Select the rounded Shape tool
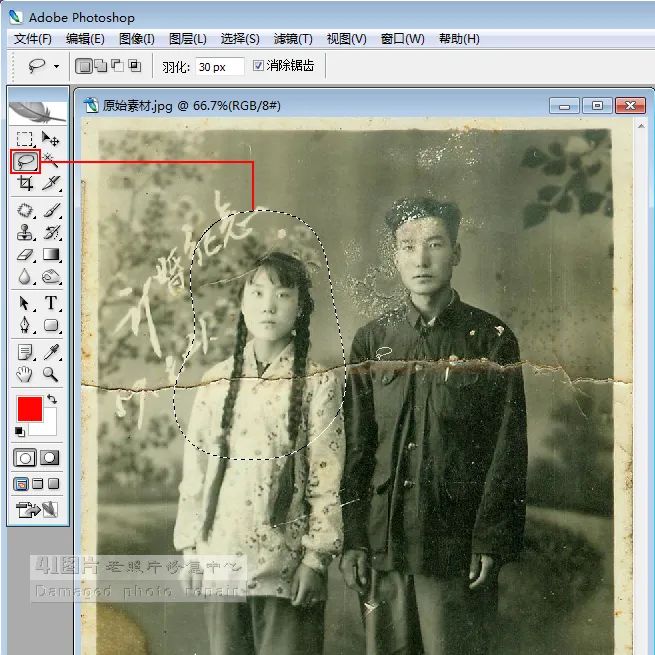Screen dimensions: 655x655 tap(51, 325)
